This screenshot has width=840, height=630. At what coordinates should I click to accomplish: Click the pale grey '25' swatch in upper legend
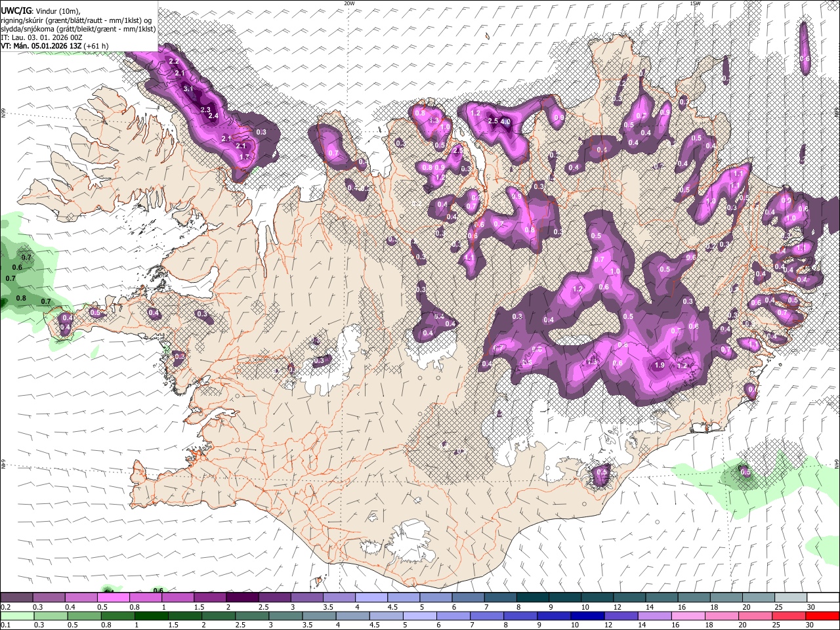click(x=791, y=598)
